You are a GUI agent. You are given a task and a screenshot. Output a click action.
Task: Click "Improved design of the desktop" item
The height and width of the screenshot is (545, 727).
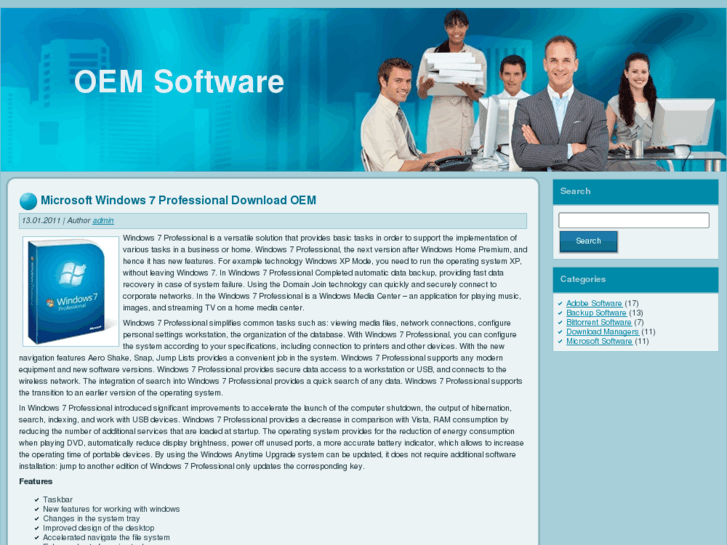98,528
